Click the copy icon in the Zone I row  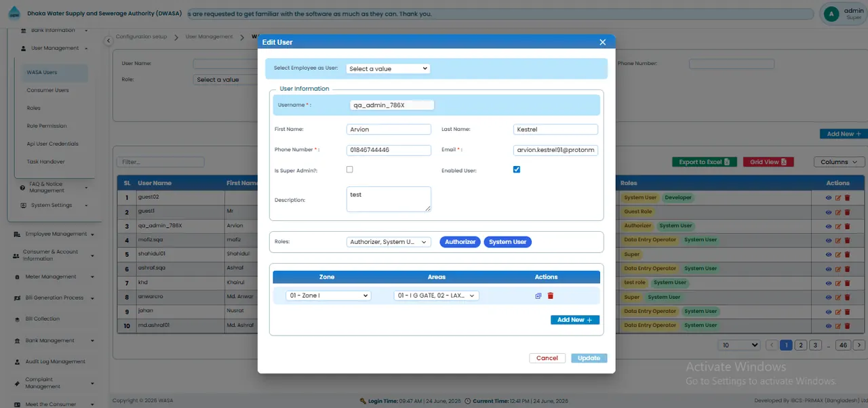tap(538, 295)
